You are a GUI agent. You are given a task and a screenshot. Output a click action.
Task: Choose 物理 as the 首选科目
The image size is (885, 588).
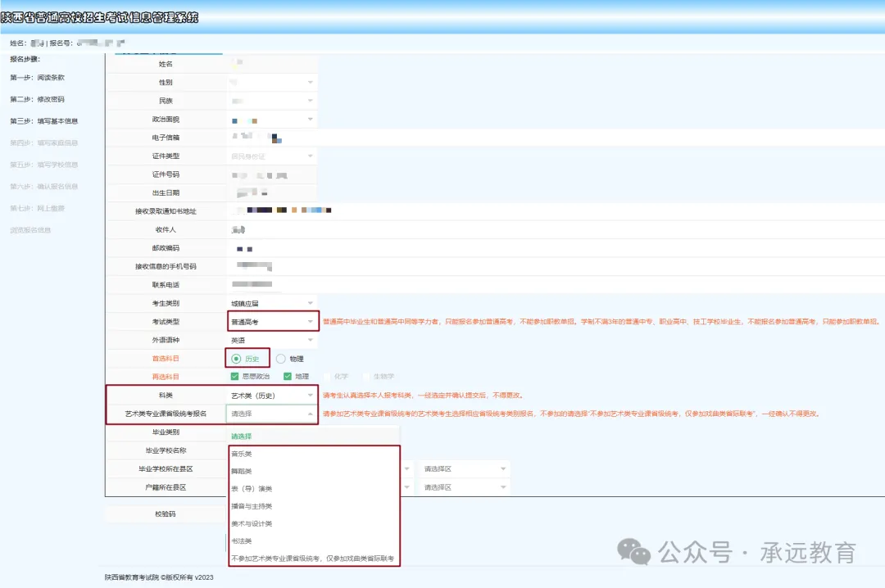pyautogui.click(x=280, y=359)
